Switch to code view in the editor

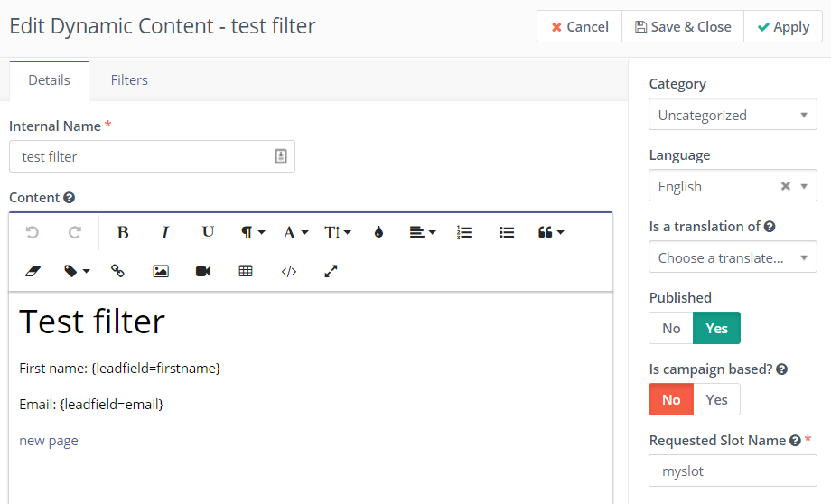click(x=289, y=271)
